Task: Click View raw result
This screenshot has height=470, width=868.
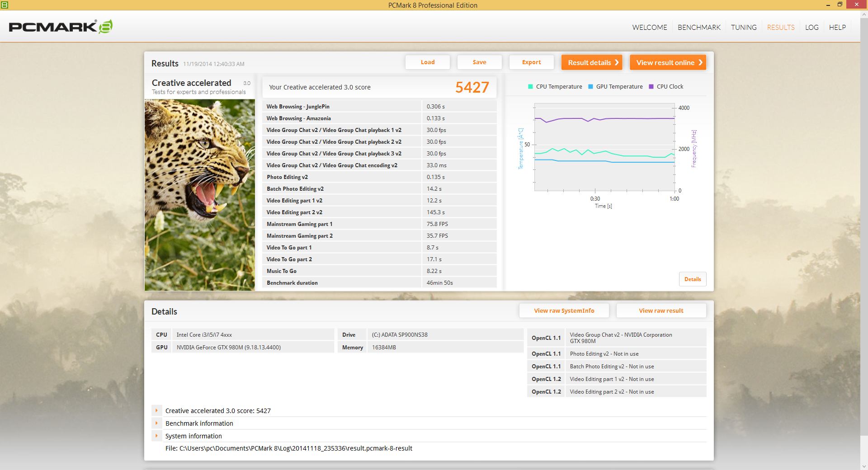Action: [x=661, y=310]
